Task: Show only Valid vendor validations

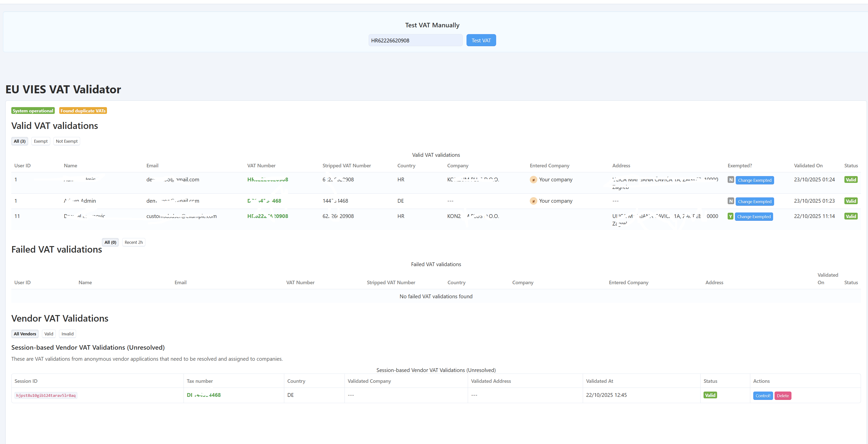Action: 49,334
